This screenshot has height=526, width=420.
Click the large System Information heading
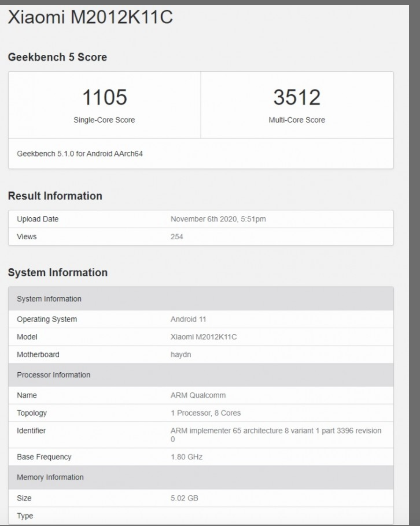click(58, 272)
